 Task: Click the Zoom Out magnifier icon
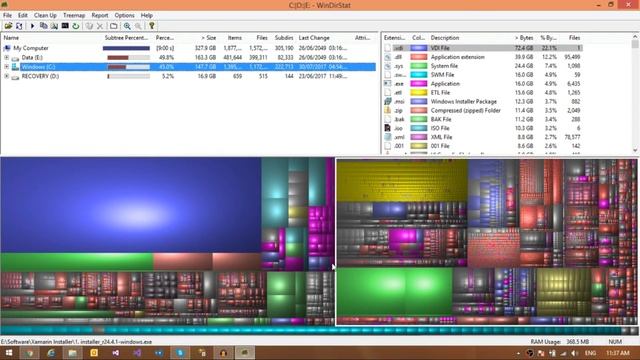(x=138, y=26)
